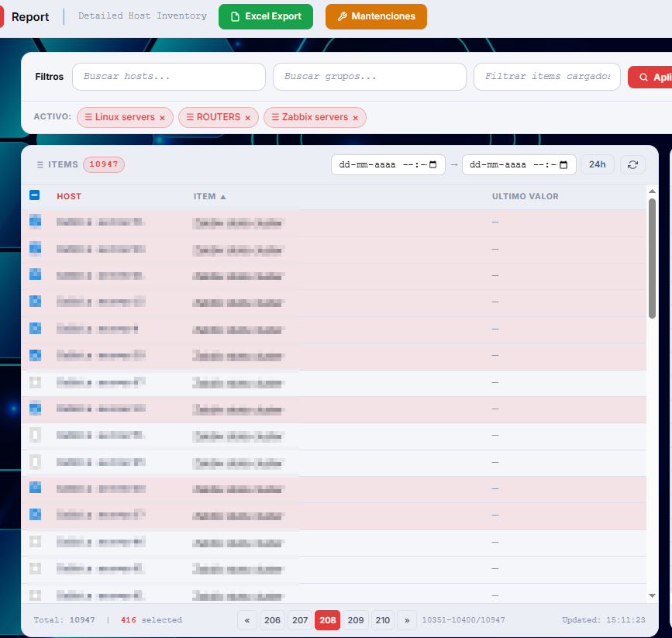
Task: Click the 10351-10400/10947 range text
Action: pyautogui.click(x=464, y=620)
